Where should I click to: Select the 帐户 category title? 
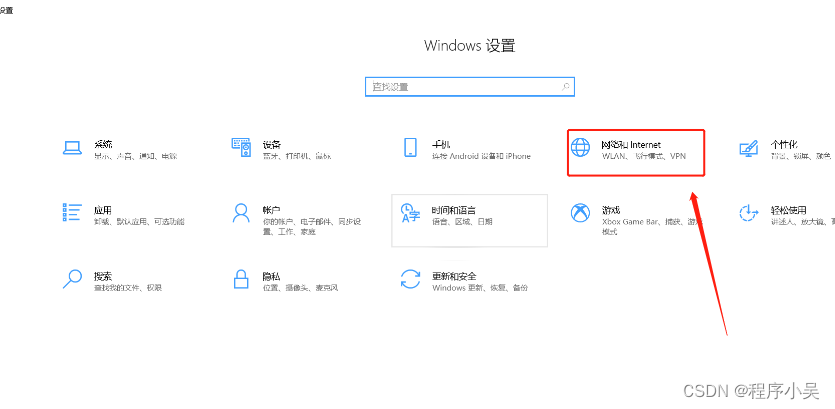(272, 210)
